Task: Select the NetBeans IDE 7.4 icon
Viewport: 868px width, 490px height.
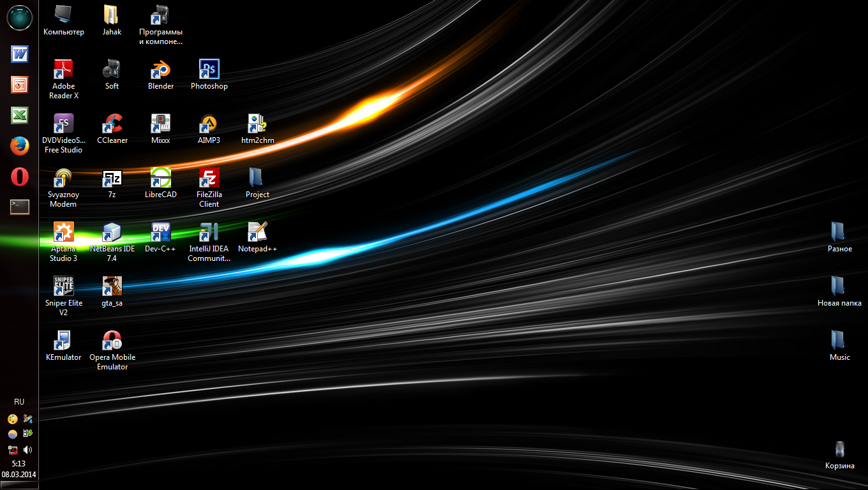Action: coord(112,232)
